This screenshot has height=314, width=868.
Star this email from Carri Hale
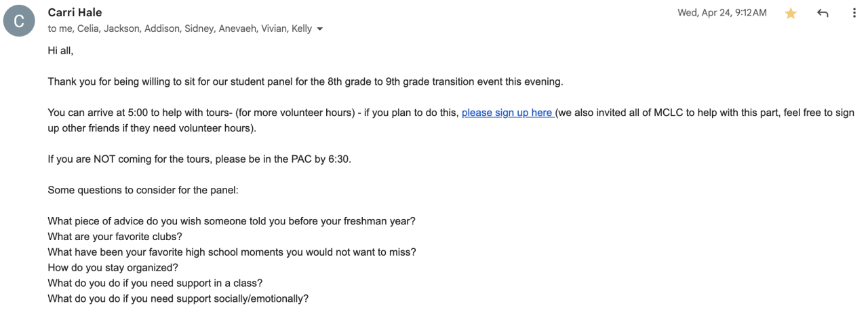(x=791, y=14)
